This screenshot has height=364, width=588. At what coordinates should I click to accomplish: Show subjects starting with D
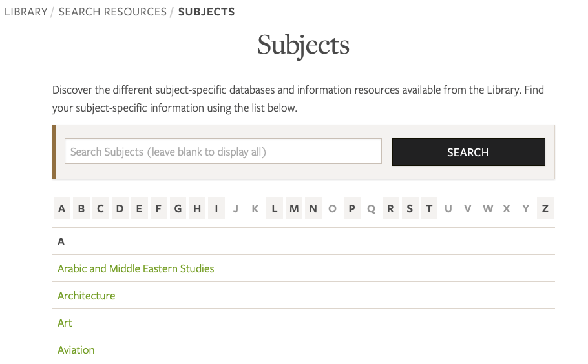120,208
